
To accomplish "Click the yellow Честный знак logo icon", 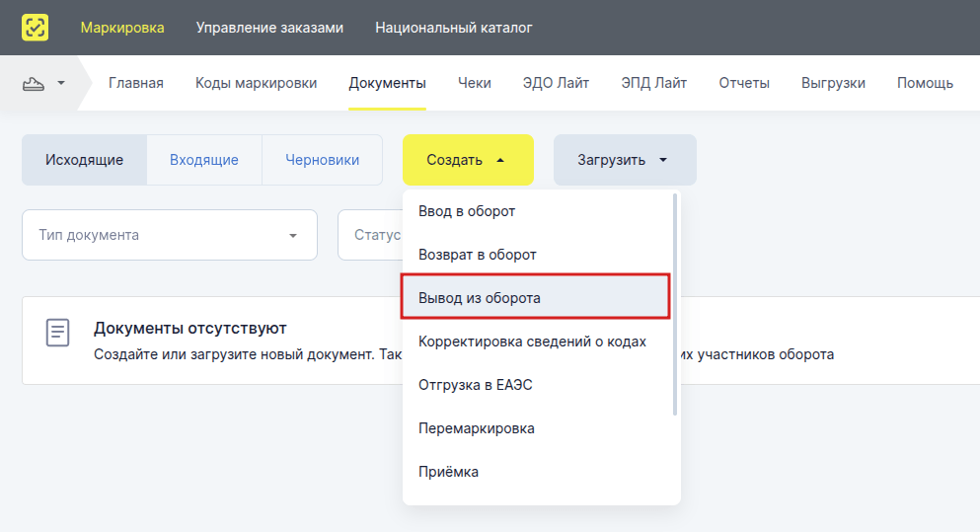I will pyautogui.click(x=35, y=28).
